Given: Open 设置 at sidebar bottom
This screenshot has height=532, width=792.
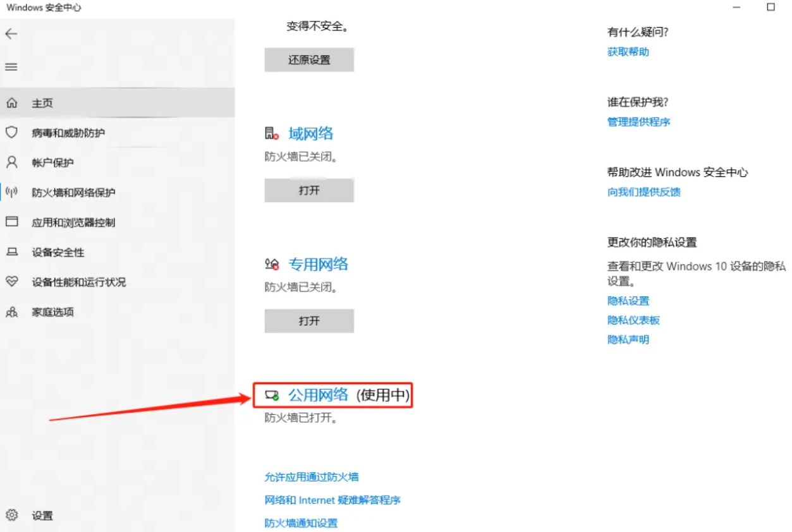Looking at the screenshot, I should coord(118,515).
